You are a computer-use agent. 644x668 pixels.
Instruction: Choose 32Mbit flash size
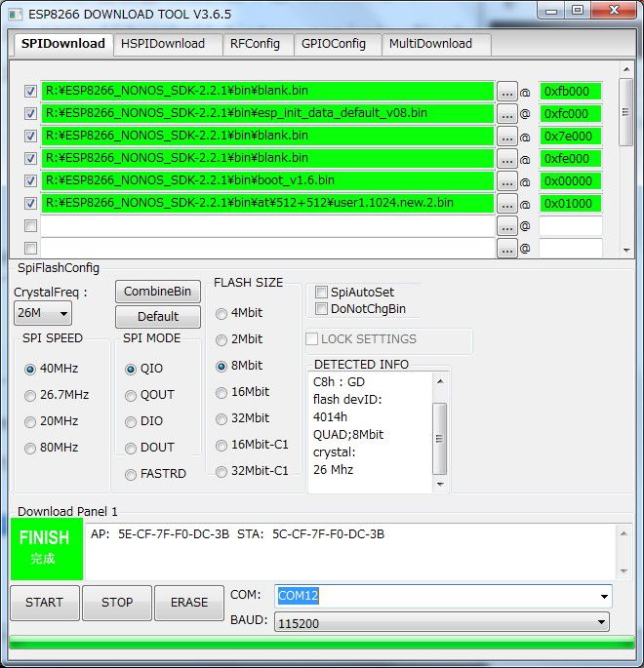221,419
